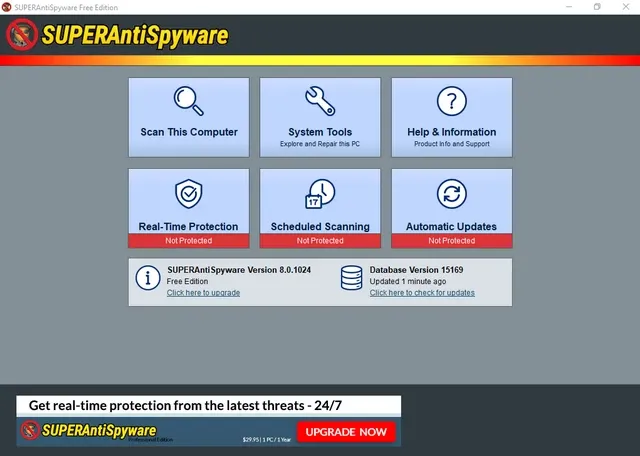The image size is (640, 456).
Task: Click the circular arrows Automatic Updates icon
Action: [451, 194]
